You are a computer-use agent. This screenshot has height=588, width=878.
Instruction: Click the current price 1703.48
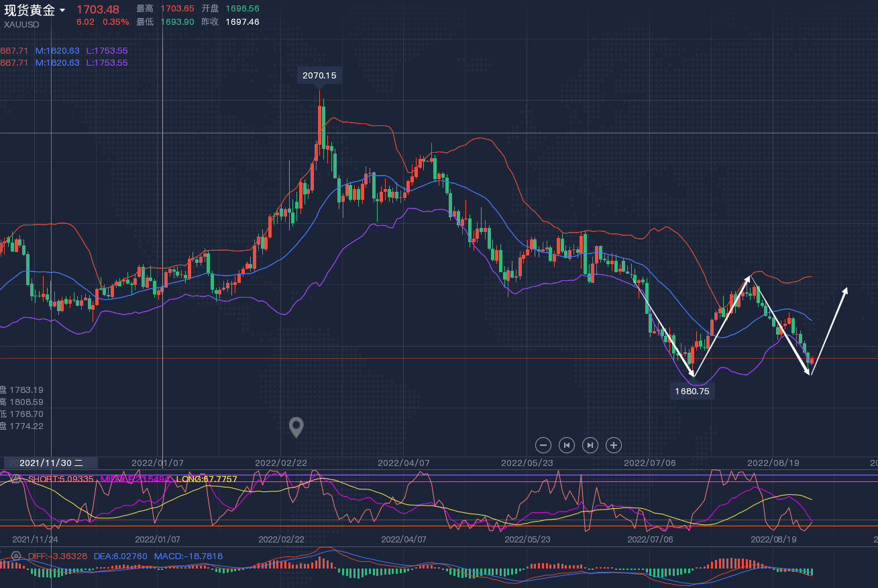[97, 9]
